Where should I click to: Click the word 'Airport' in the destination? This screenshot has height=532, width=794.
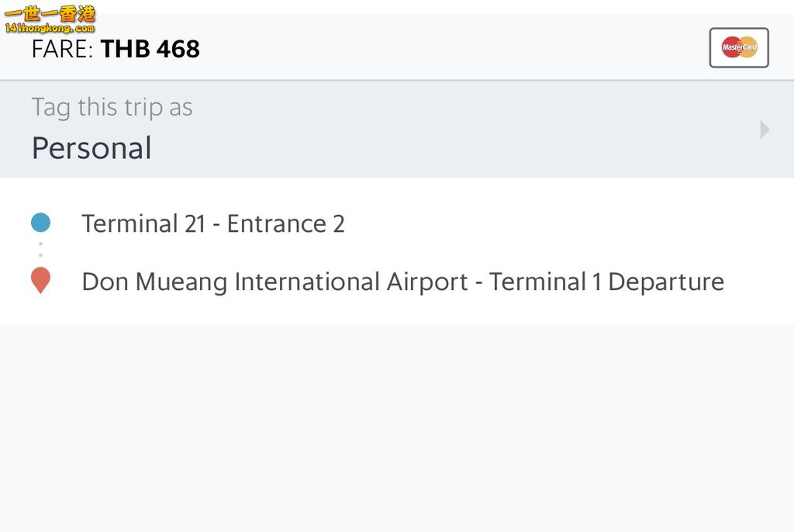[x=427, y=282]
